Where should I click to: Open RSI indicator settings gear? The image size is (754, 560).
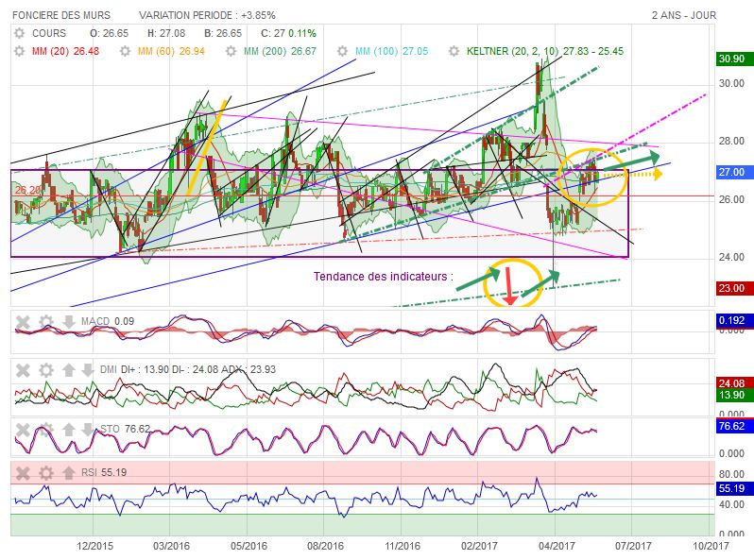(x=46, y=473)
